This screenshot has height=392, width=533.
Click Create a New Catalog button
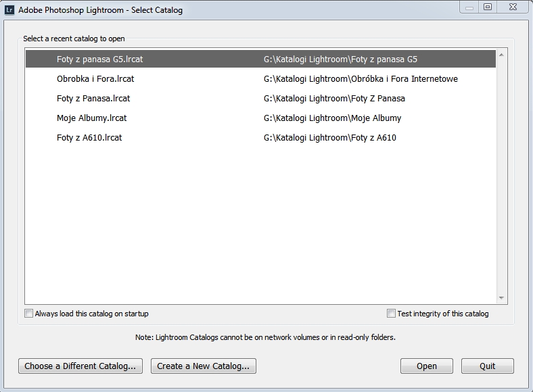pos(203,366)
